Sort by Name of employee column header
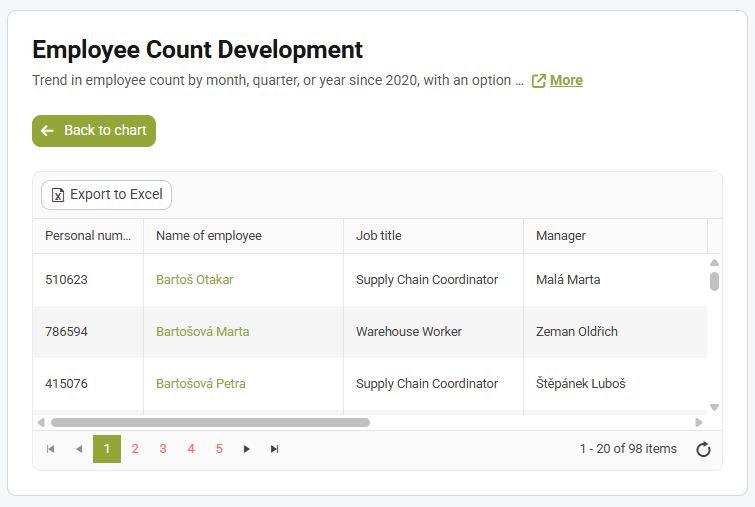755x507 pixels. [209, 236]
